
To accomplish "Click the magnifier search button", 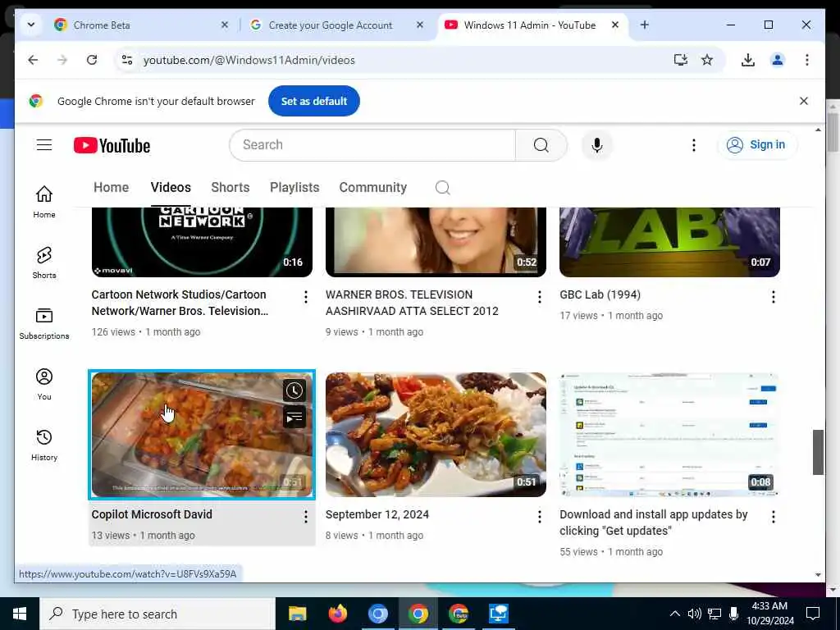I will point(541,145).
